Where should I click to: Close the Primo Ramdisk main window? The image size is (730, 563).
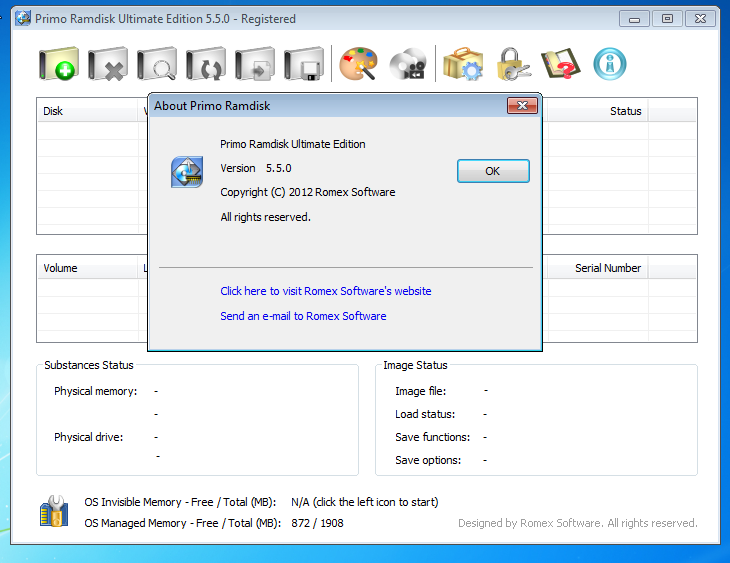tap(700, 19)
